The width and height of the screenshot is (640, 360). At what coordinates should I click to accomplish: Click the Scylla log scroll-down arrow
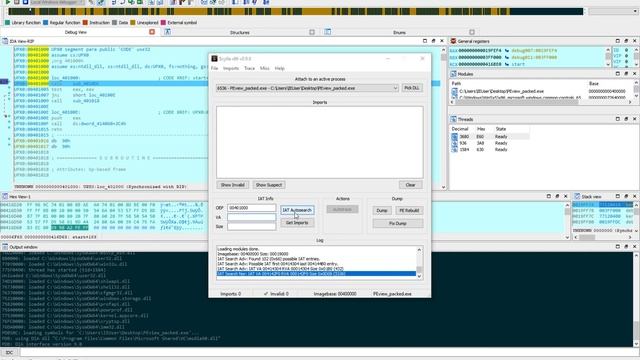click(419, 276)
